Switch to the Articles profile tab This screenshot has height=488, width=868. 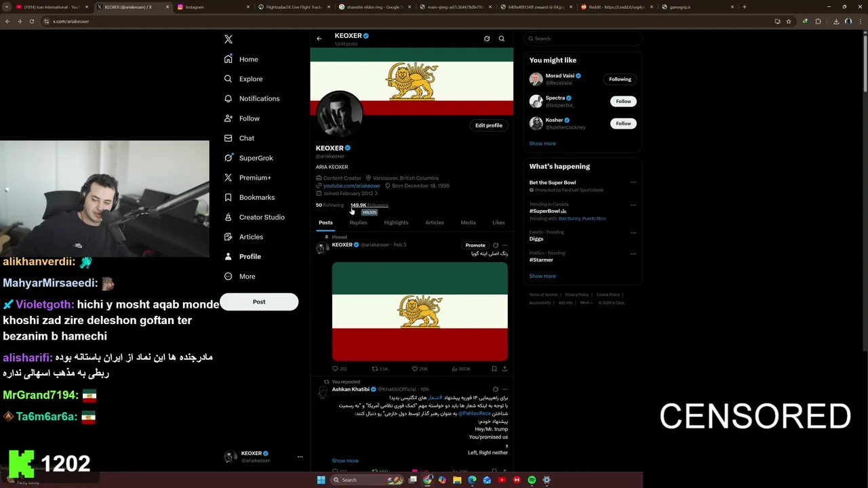pos(435,222)
